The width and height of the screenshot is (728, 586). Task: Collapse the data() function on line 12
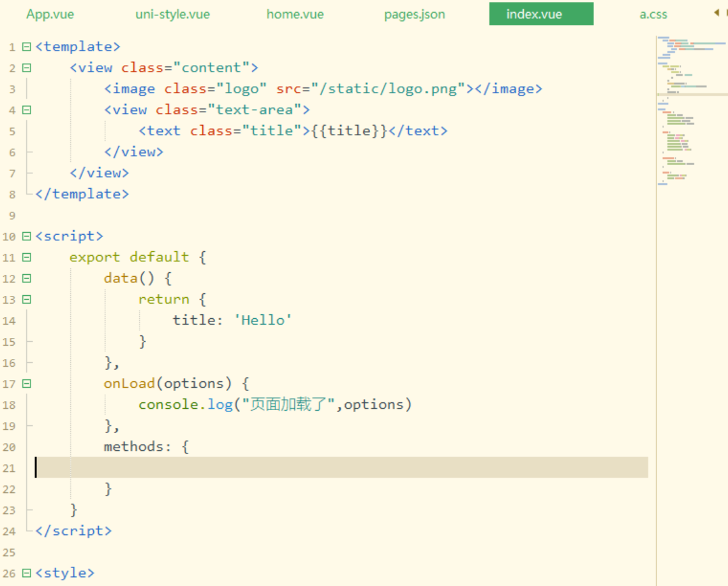[x=27, y=279]
